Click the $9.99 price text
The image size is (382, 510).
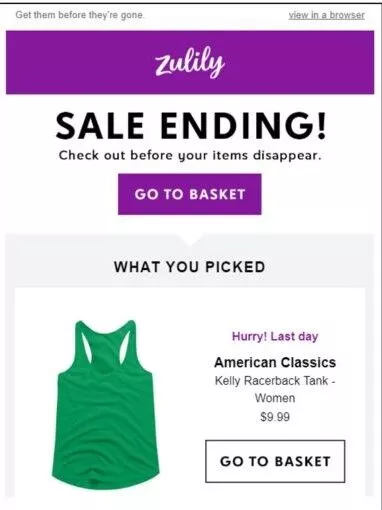[275, 417]
